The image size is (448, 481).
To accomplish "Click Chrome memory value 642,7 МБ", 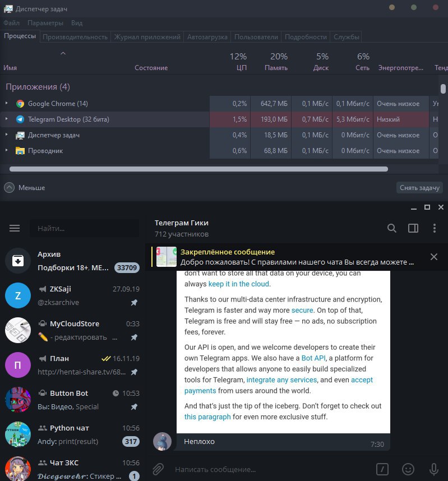I will point(274,104).
